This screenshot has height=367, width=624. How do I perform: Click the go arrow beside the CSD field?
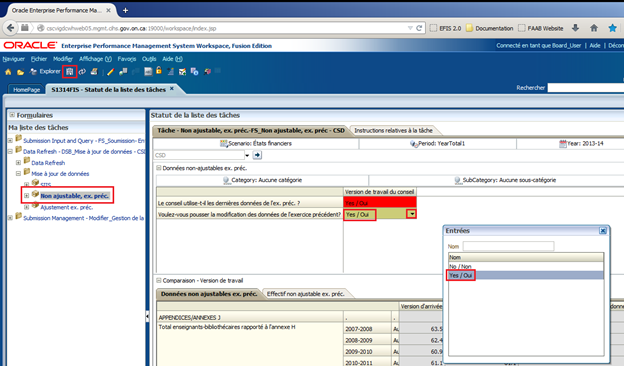pos(257,155)
